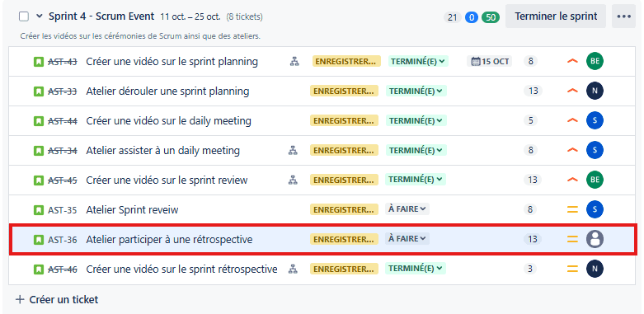
Task: Collapse the Sprint 4 - Scrum Event section
Action: pos(39,16)
